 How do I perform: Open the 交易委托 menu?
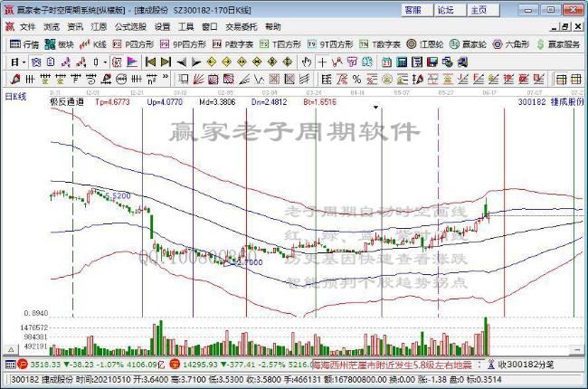click(242, 27)
